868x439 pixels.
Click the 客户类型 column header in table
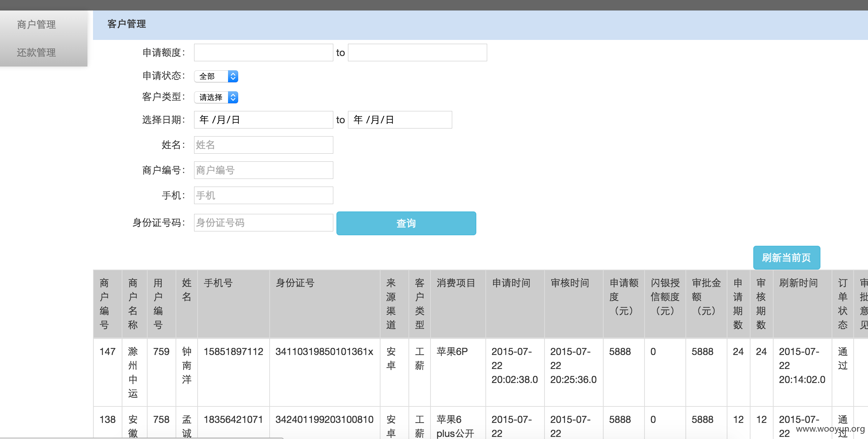(x=420, y=304)
